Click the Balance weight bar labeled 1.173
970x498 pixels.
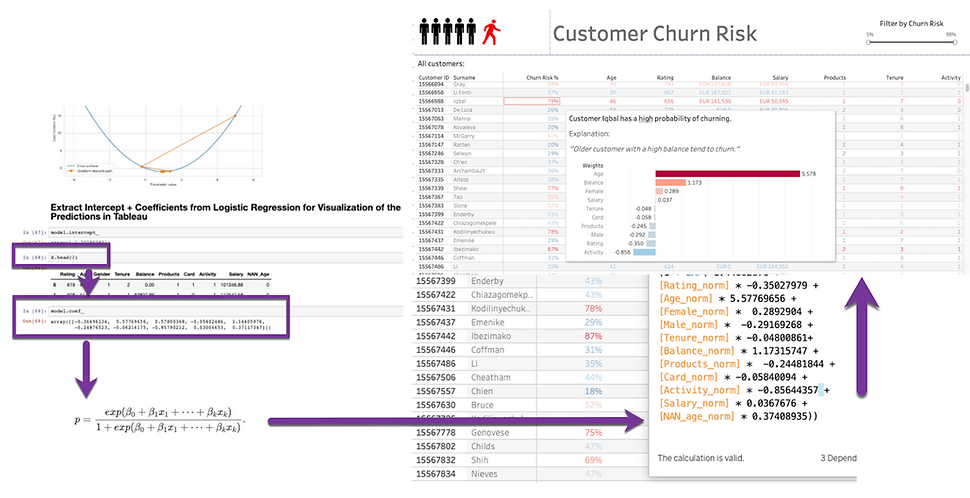click(x=671, y=182)
